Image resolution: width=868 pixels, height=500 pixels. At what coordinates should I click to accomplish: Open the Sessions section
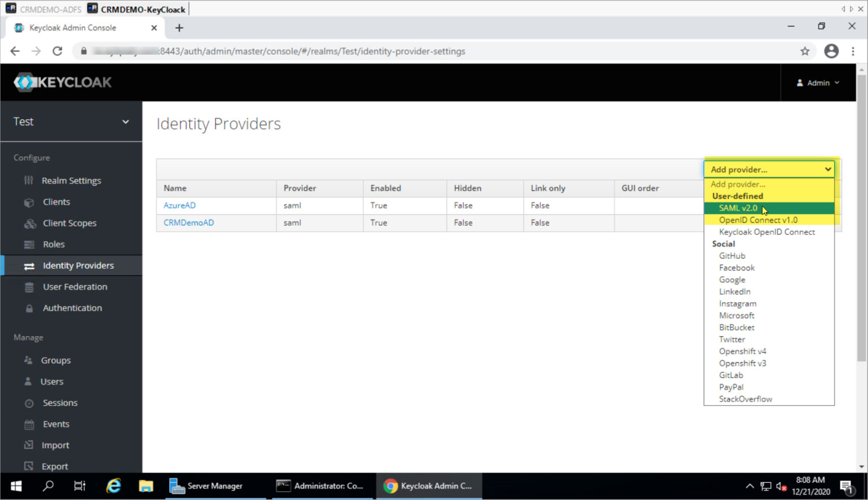coord(60,403)
